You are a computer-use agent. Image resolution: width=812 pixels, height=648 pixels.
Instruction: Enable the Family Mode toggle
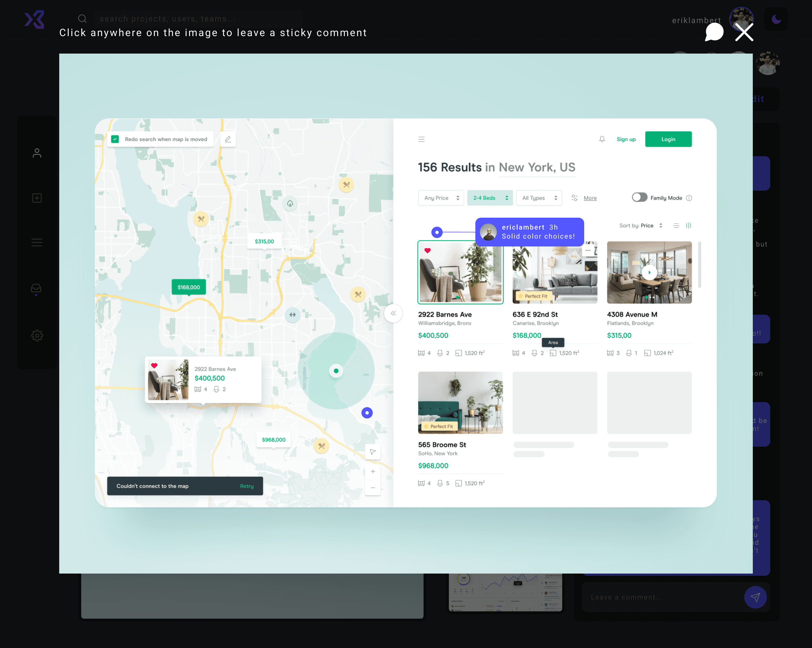coord(639,197)
